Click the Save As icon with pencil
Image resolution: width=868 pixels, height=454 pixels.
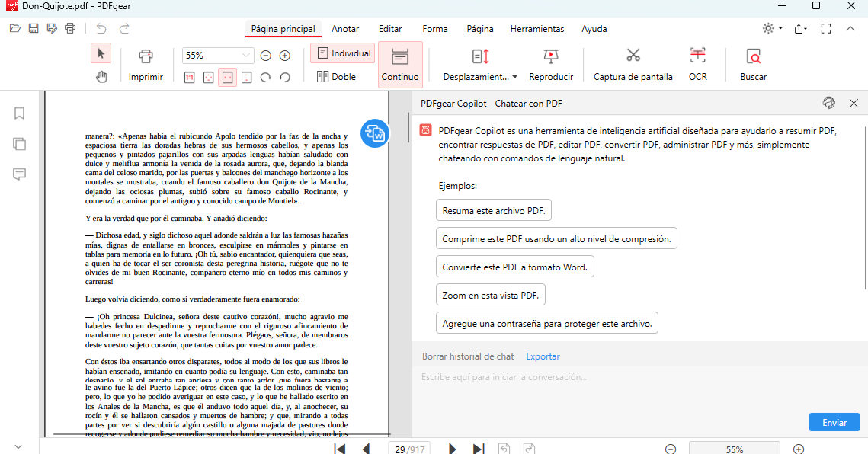coord(52,28)
